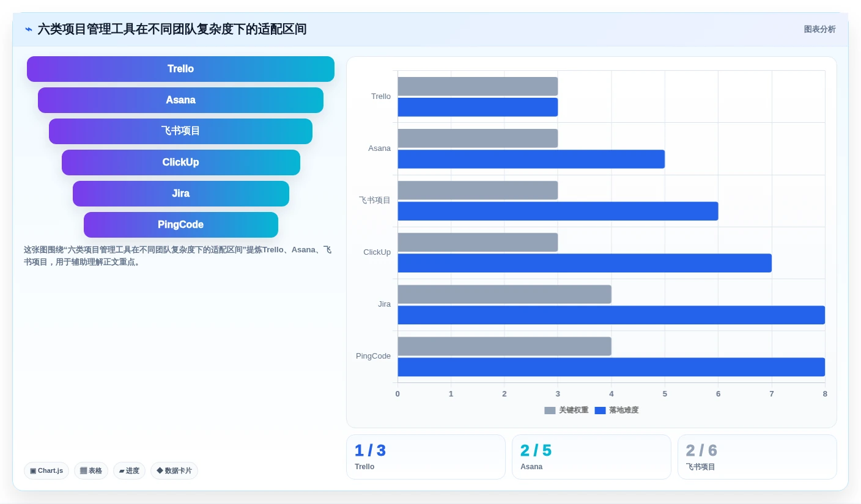Viewport: 861px width, 504px height.
Task: Select the ClickUp funnel bar
Action: (x=180, y=163)
